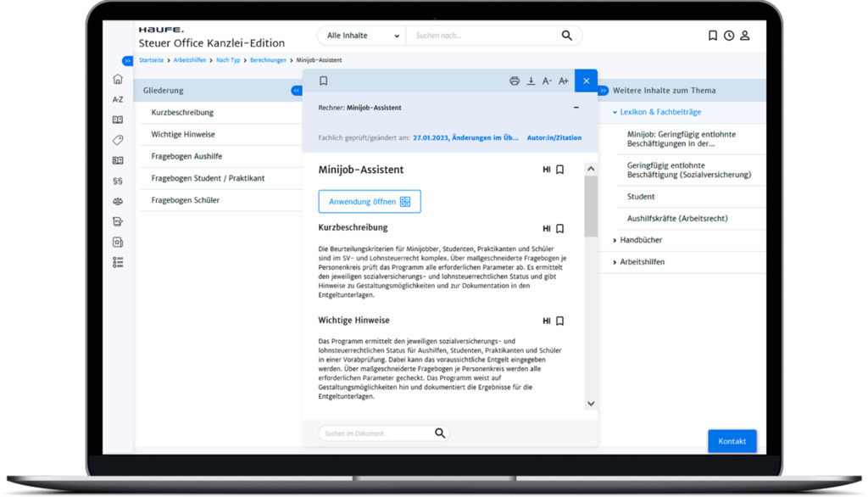Click the HI label beside Minijob-Assistent heading
This screenshot has height=497, width=868.
(x=547, y=170)
